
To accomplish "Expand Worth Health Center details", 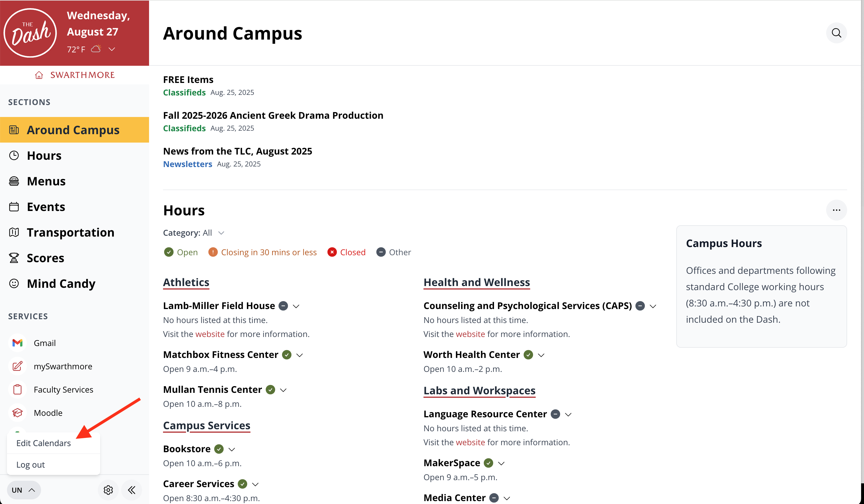I will tap(541, 355).
